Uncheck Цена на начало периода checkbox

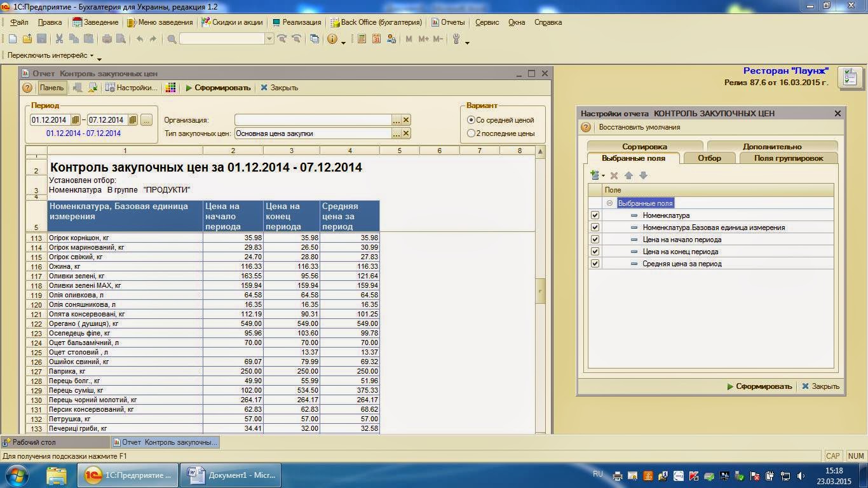595,240
